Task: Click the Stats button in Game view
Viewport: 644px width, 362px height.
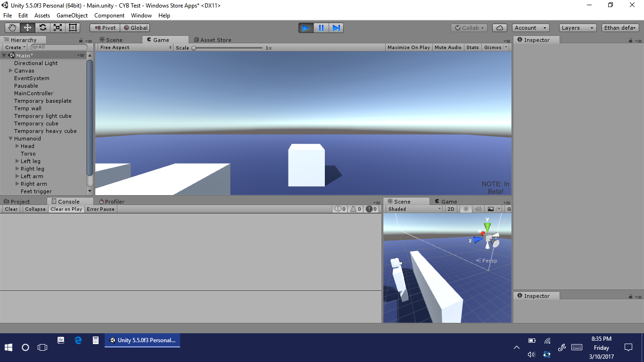Action: [x=472, y=48]
